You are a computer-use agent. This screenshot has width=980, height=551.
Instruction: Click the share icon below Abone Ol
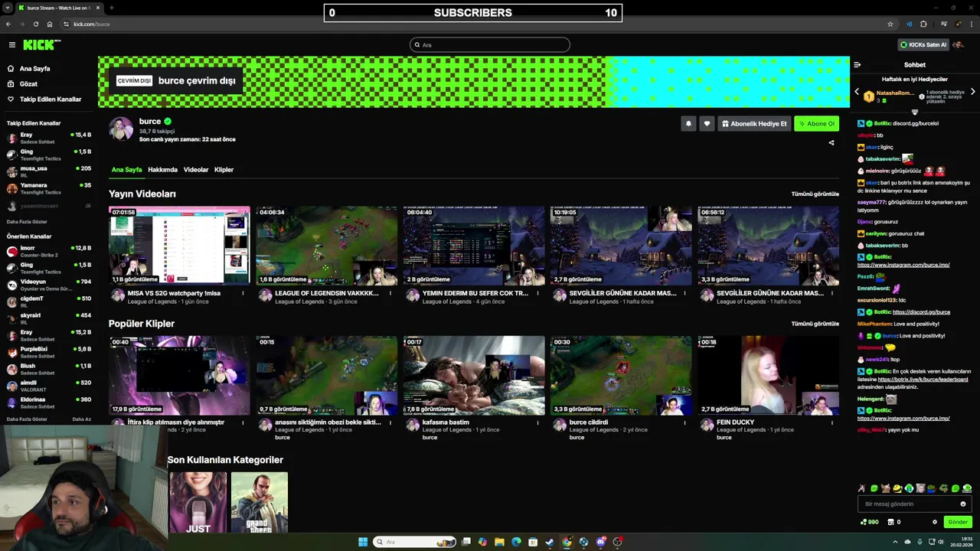(x=831, y=142)
